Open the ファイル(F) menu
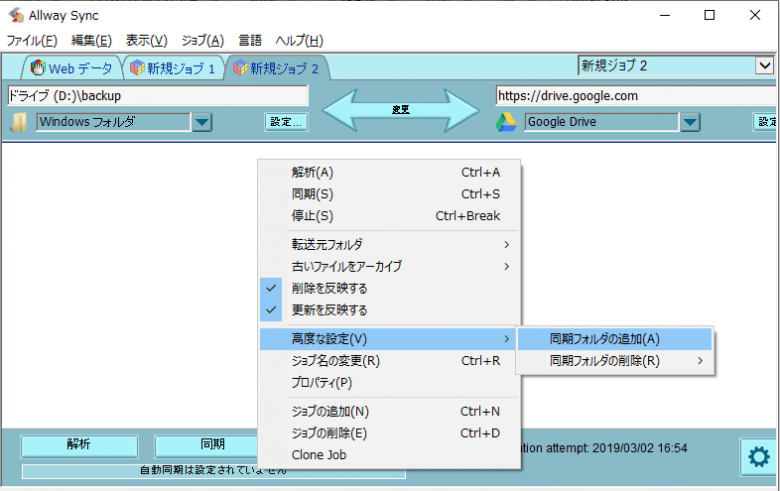This screenshot has height=491, width=780. (x=32, y=40)
